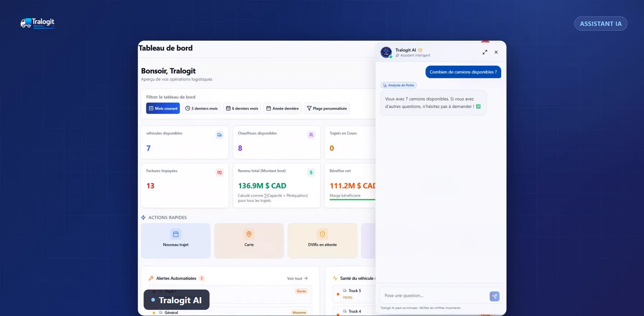Click the wrench icon beside Alertes Automatisées
644x316 pixels.
[151, 278]
